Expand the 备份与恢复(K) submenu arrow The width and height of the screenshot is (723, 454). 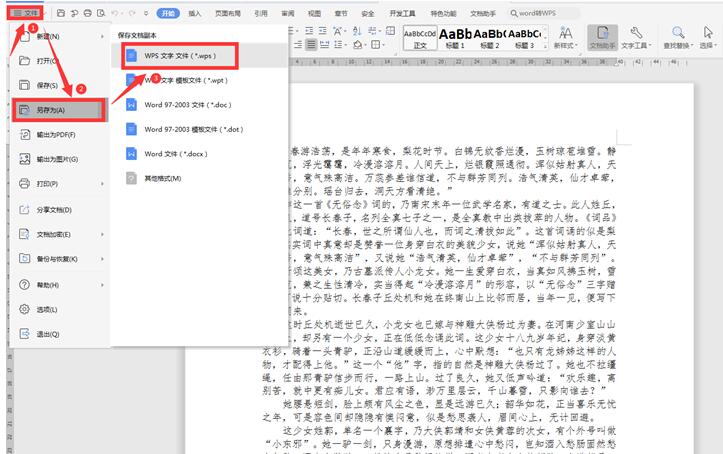[102, 259]
